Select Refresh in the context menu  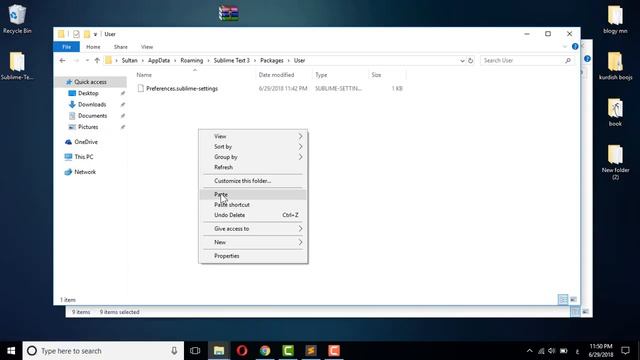coord(253,167)
